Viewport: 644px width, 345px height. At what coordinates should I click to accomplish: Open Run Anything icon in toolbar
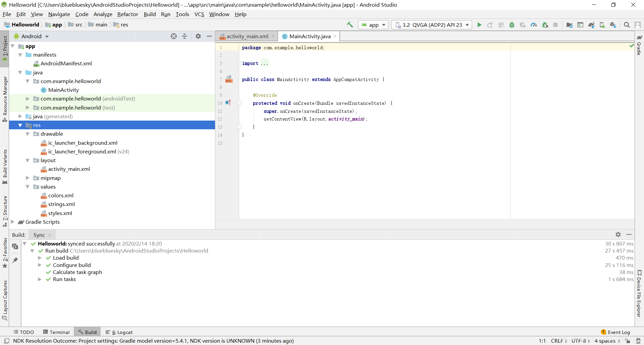click(580, 25)
